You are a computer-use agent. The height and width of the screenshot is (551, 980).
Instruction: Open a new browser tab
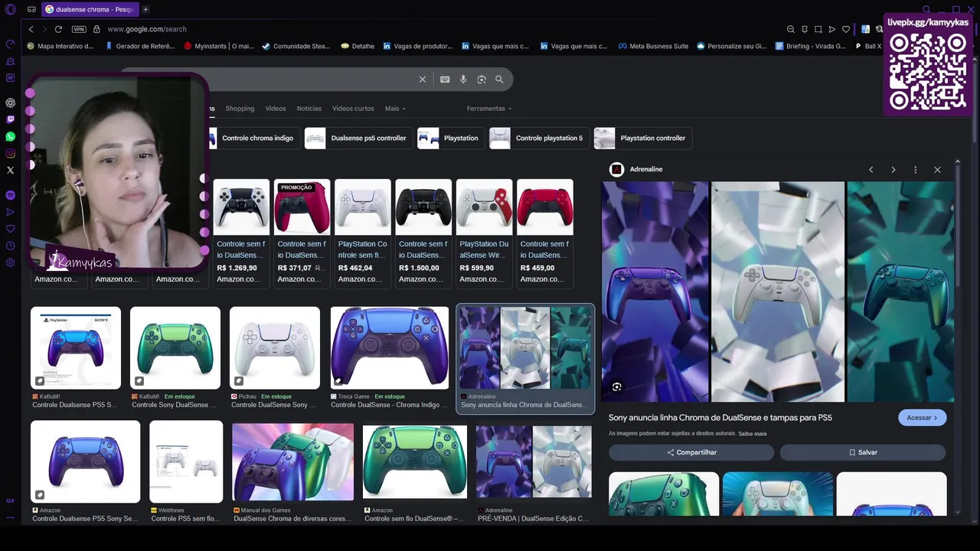145,9
